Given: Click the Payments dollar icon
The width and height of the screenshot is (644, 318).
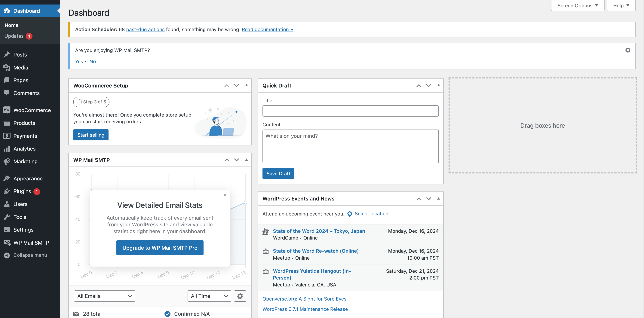Looking at the screenshot, I should point(7,136).
